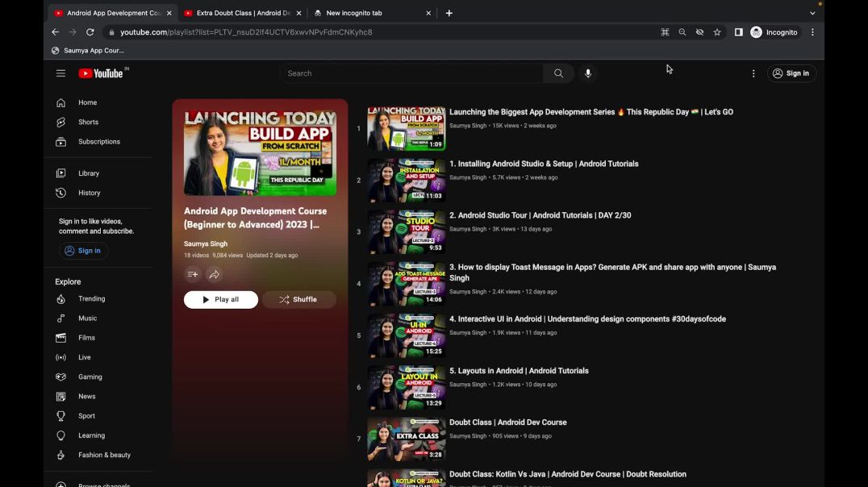Open the three-dot settings menu on YouTube

pos(753,73)
